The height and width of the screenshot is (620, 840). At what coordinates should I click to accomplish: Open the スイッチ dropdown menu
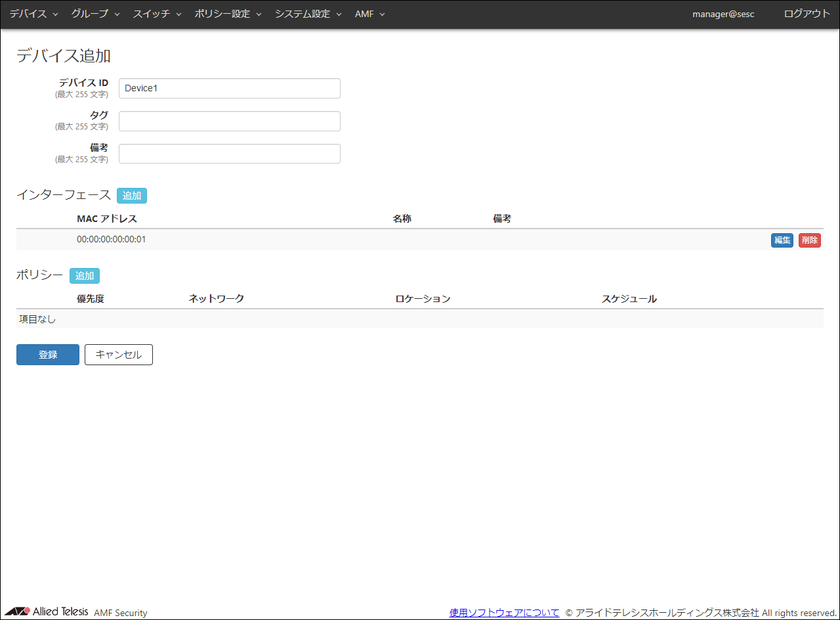157,14
